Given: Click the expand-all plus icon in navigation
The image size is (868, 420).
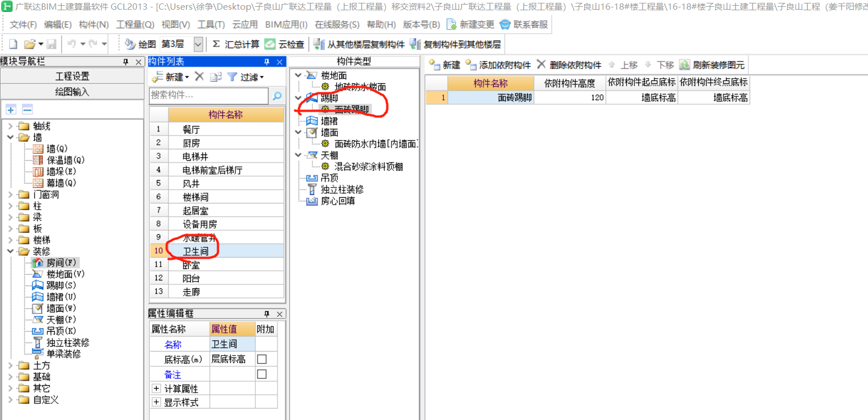Looking at the screenshot, I should pyautogui.click(x=11, y=109).
